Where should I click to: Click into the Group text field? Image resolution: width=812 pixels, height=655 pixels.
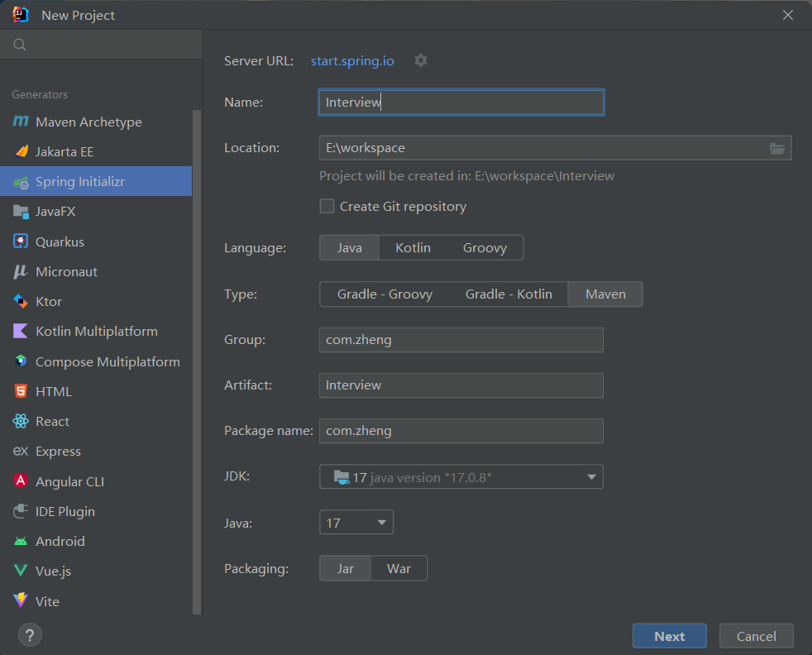(461, 340)
